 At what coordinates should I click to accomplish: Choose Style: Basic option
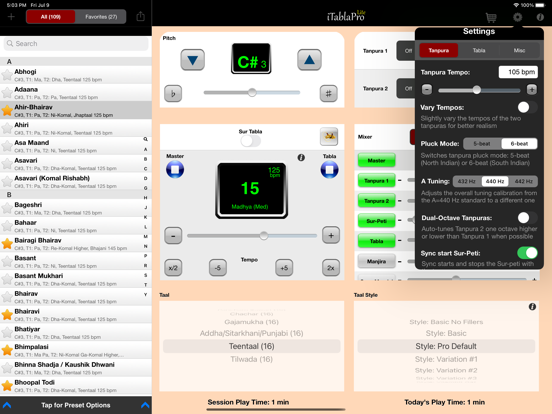[446, 333]
